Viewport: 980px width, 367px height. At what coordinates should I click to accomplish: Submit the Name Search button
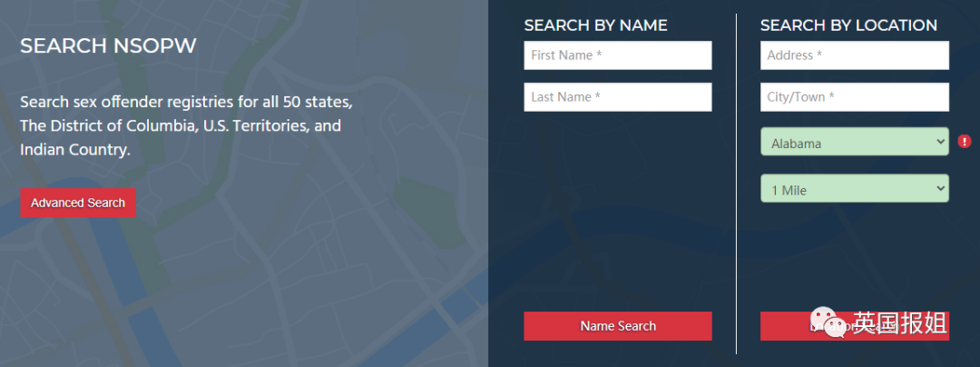618,326
